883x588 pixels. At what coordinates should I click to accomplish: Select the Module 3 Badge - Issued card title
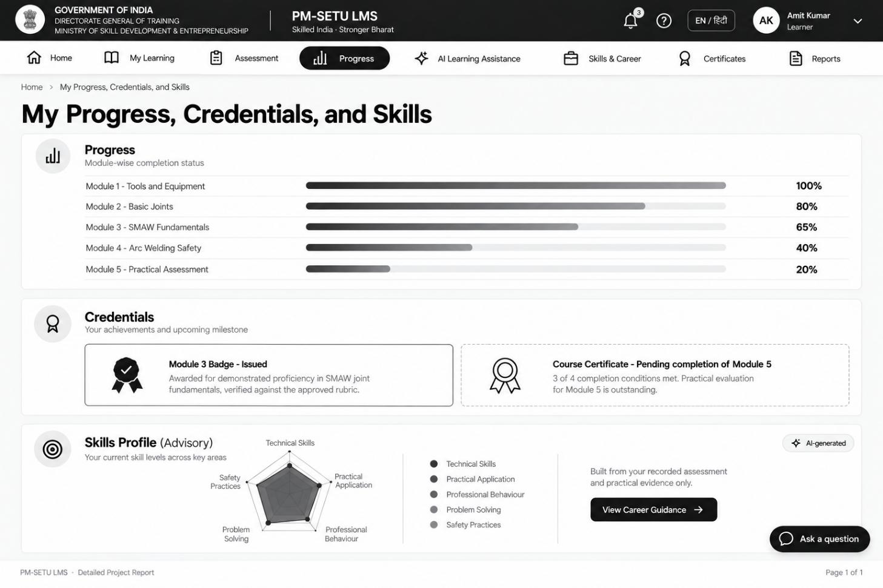click(218, 364)
